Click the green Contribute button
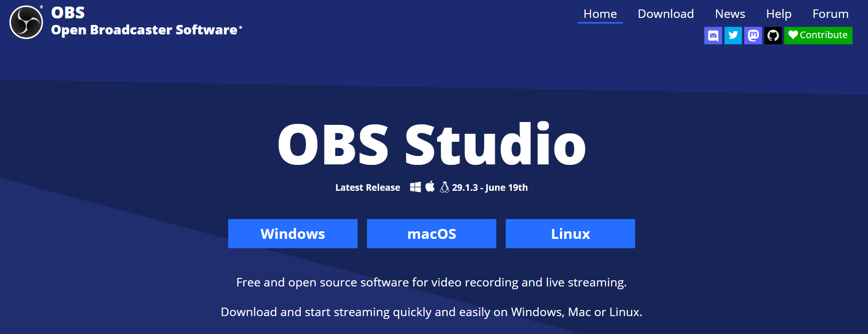 click(x=818, y=35)
